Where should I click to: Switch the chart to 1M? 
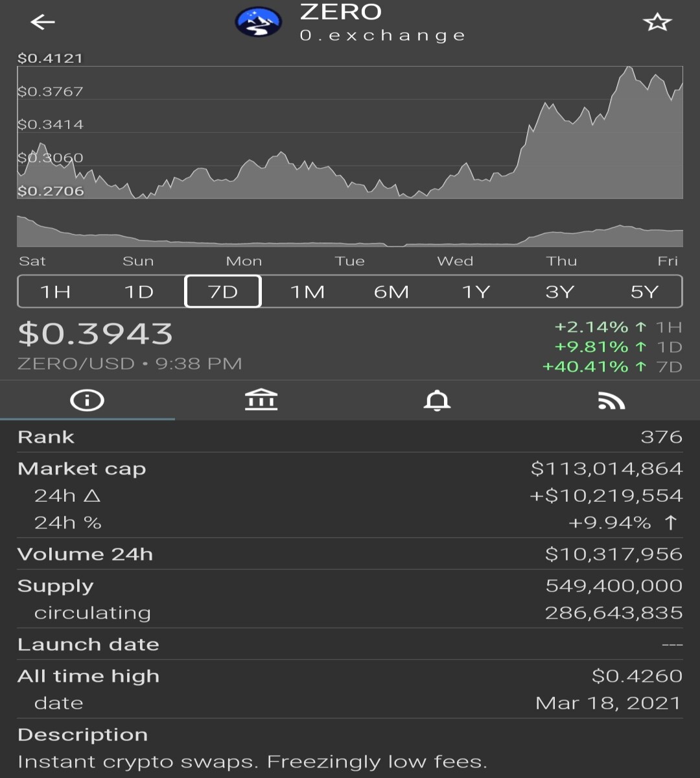point(307,292)
